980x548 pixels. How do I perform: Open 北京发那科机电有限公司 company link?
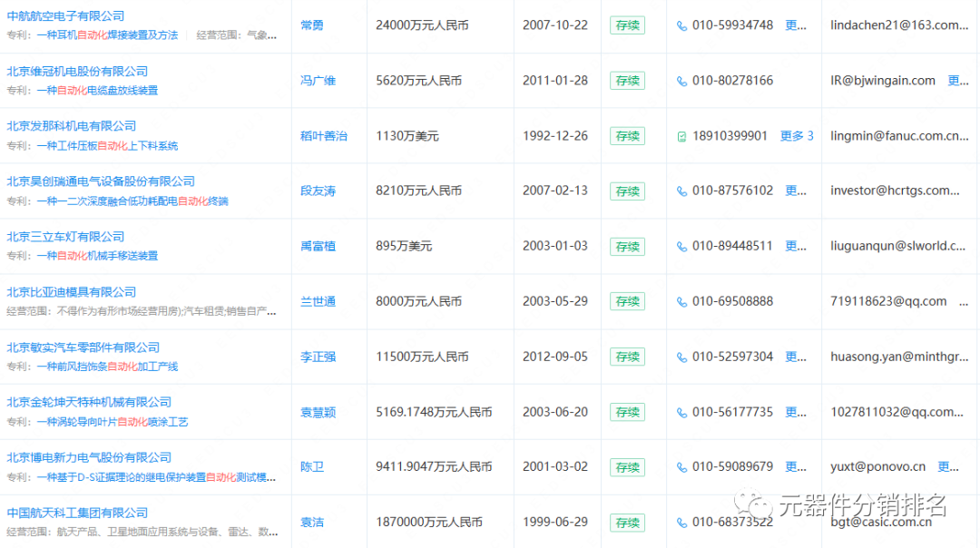[x=72, y=126]
